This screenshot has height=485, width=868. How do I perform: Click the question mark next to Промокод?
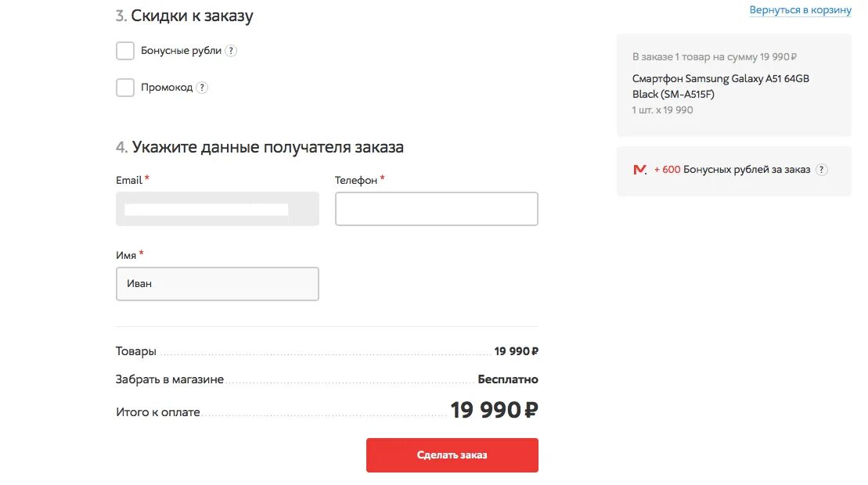[202, 88]
